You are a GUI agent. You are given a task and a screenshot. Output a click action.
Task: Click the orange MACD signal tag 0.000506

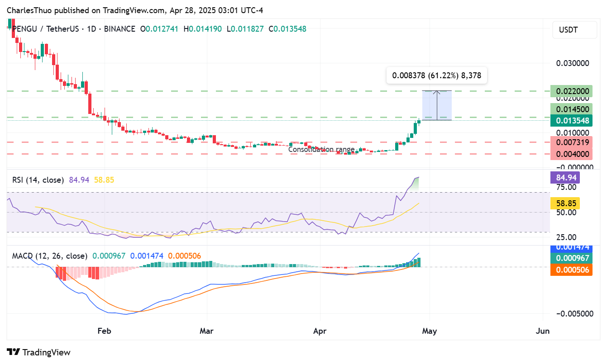click(x=571, y=270)
